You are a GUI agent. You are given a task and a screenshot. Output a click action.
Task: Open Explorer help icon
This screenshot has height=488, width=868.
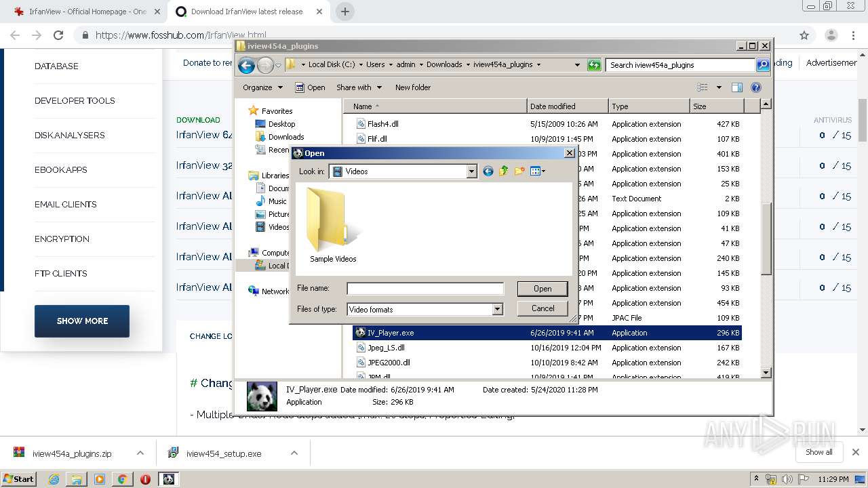(x=756, y=87)
